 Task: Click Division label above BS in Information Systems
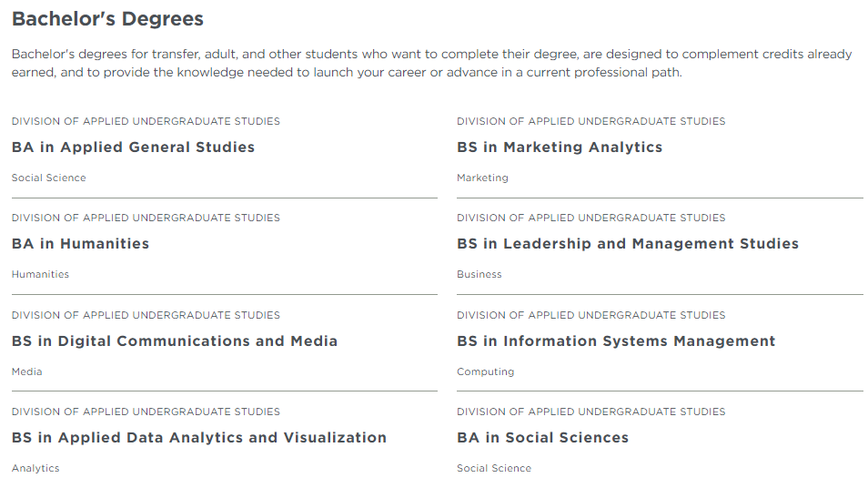coord(590,315)
